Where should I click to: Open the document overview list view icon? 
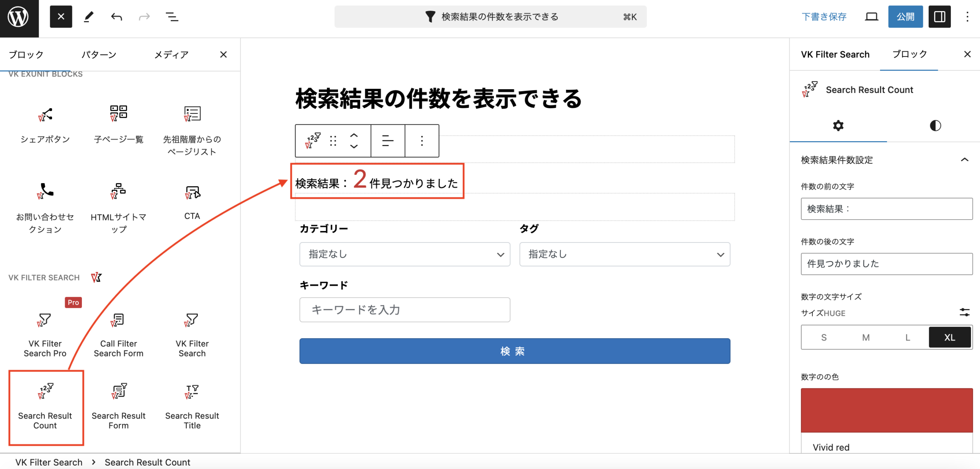[x=171, y=16]
